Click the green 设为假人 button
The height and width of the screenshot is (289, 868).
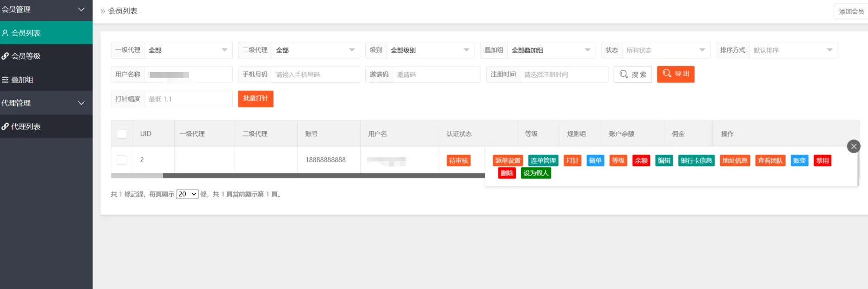536,173
